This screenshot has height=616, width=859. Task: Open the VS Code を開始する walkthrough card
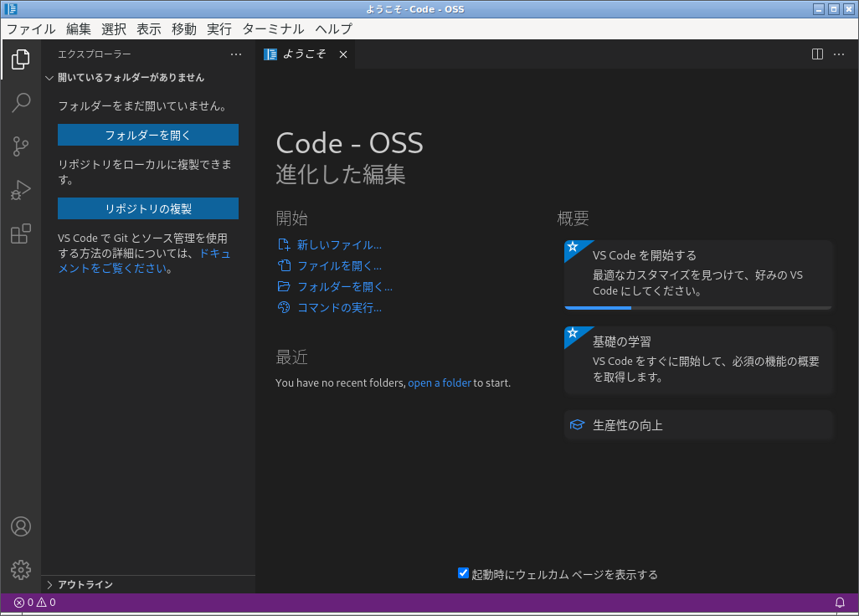point(698,275)
